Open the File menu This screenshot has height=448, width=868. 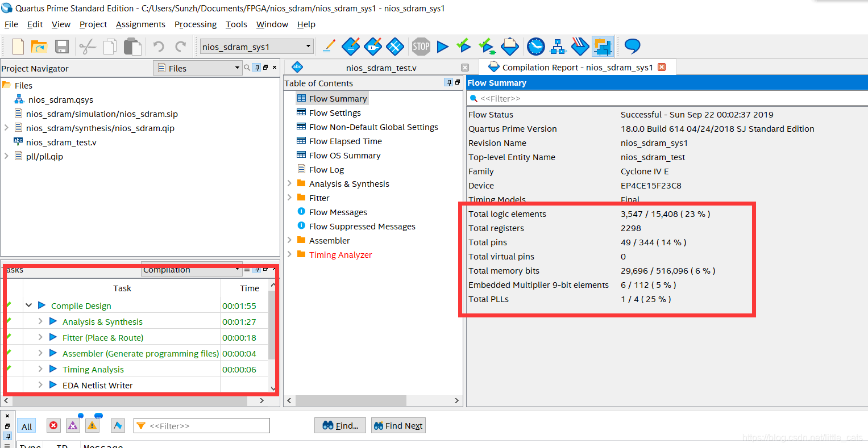tap(11, 24)
